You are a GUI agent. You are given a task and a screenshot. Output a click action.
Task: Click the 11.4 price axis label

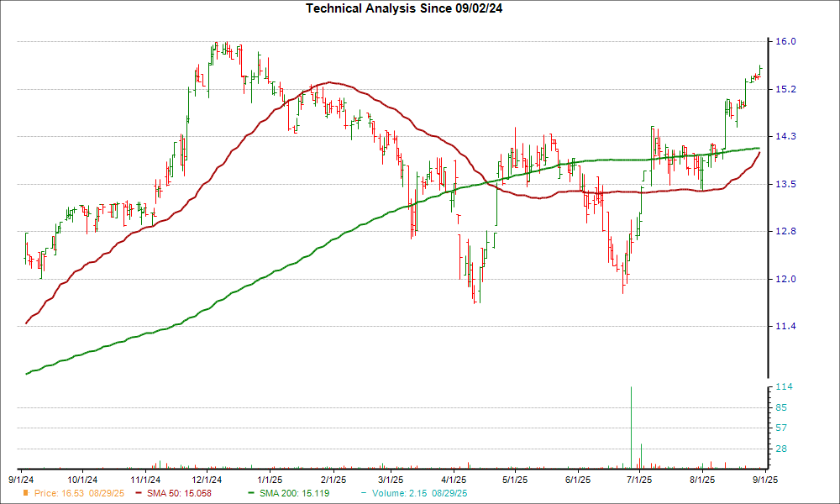point(785,326)
